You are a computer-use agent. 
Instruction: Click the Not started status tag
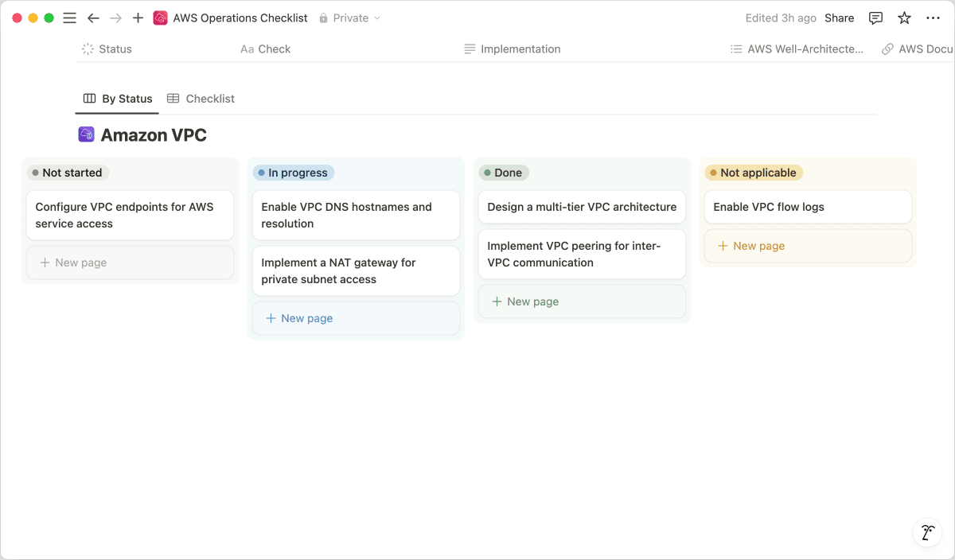point(68,173)
